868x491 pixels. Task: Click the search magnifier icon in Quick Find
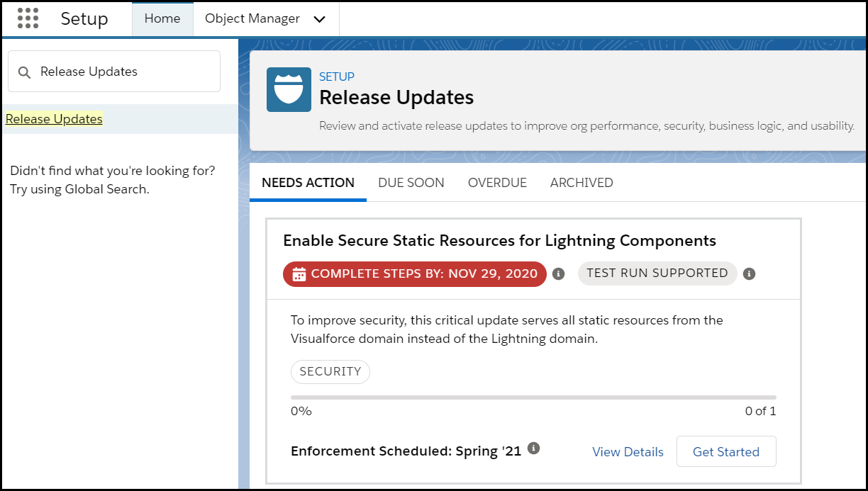24,72
